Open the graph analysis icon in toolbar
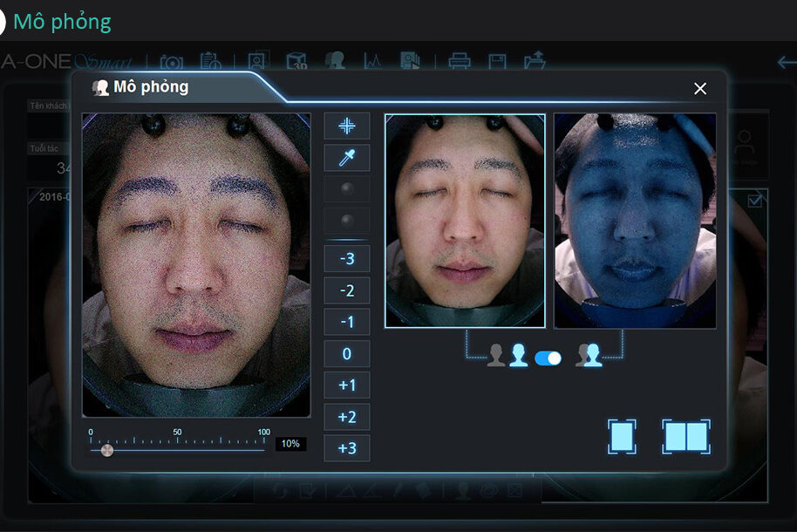Viewport: 797px width, 532px height. (373, 62)
